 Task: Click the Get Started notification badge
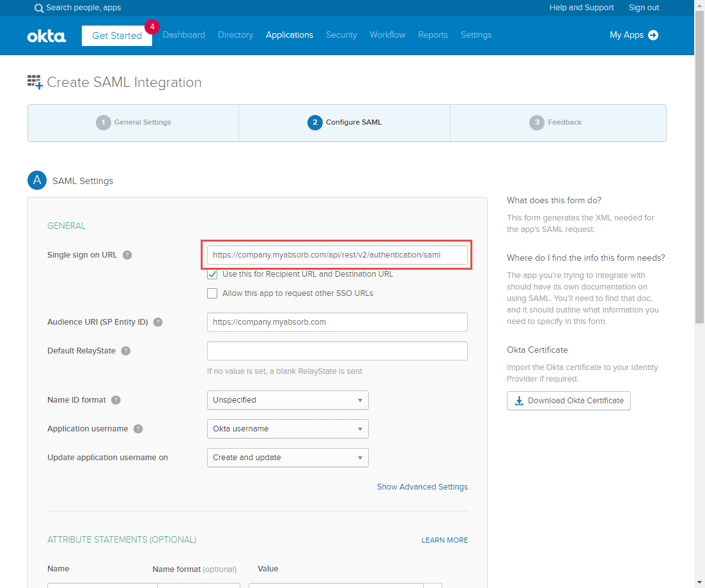click(151, 27)
